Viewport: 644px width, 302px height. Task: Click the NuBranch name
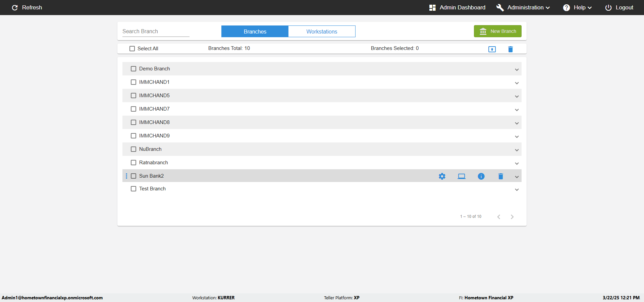pyautogui.click(x=150, y=149)
